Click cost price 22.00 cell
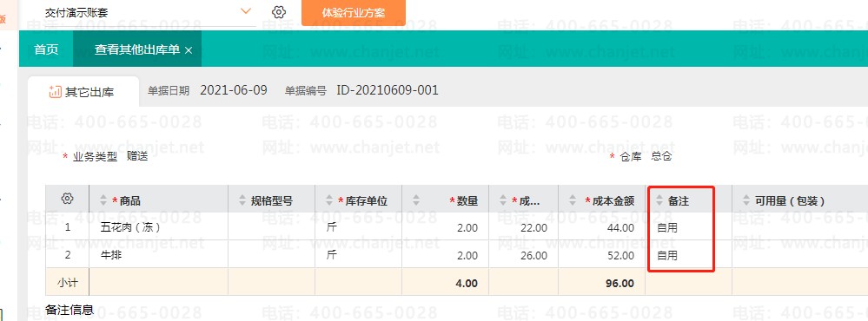Viewport: 868px width, 321px height. click(533, 227)
